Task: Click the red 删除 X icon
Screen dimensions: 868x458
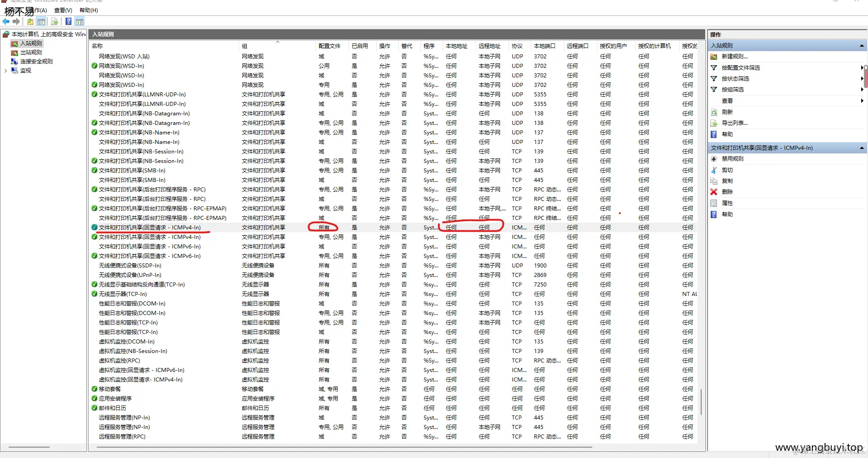Action: tap(714, 192)
